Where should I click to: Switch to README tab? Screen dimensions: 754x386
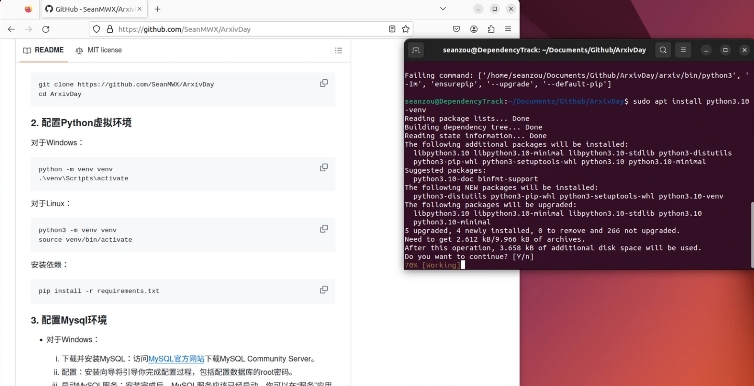pyautogui.click(x=43, y=50)
